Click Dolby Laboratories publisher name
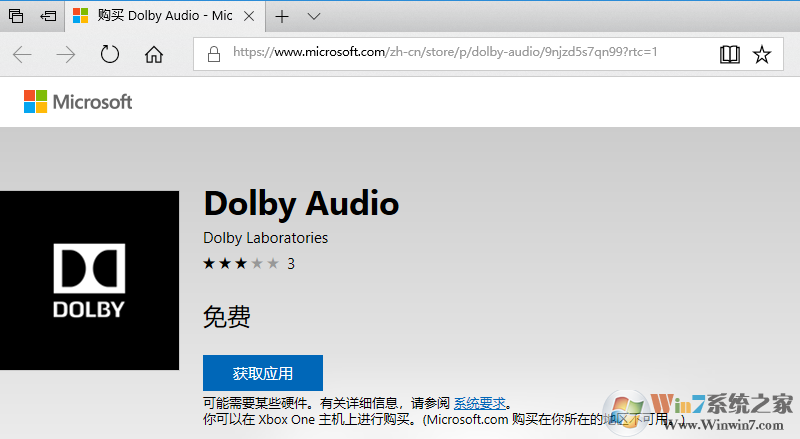The width and height of the screenshot is (800, 439). [x=265, y=238]
